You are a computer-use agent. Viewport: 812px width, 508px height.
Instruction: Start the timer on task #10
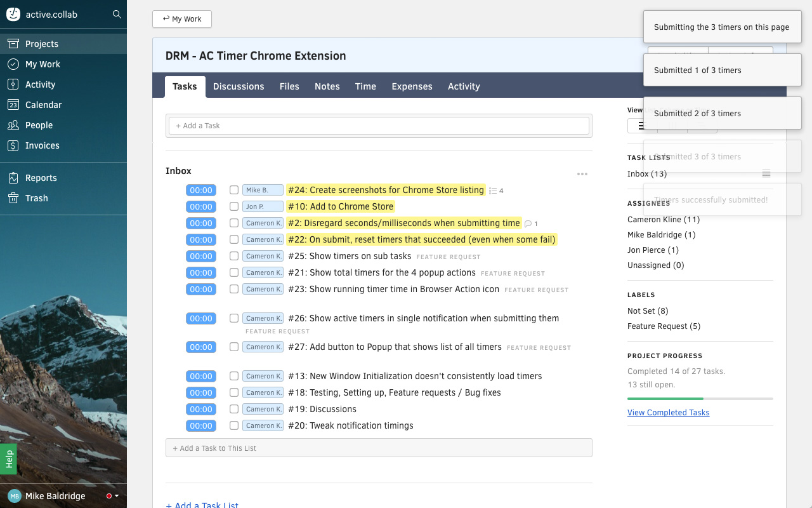200,206
